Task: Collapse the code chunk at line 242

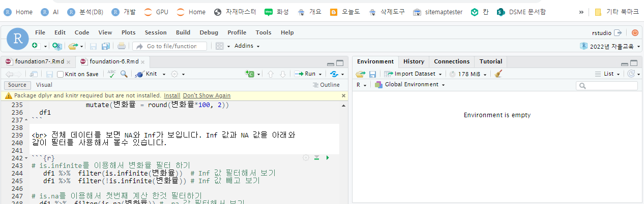Action: (27, 158)
